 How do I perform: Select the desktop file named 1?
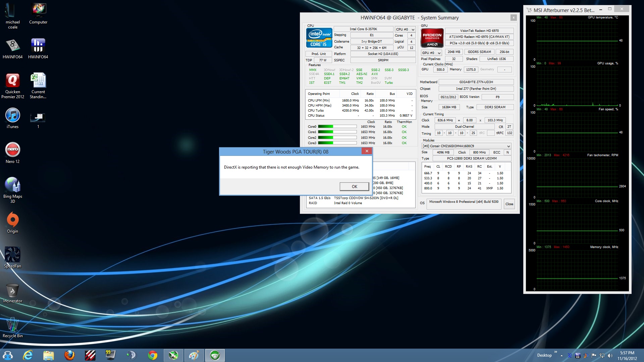click(x=38, y=120)
